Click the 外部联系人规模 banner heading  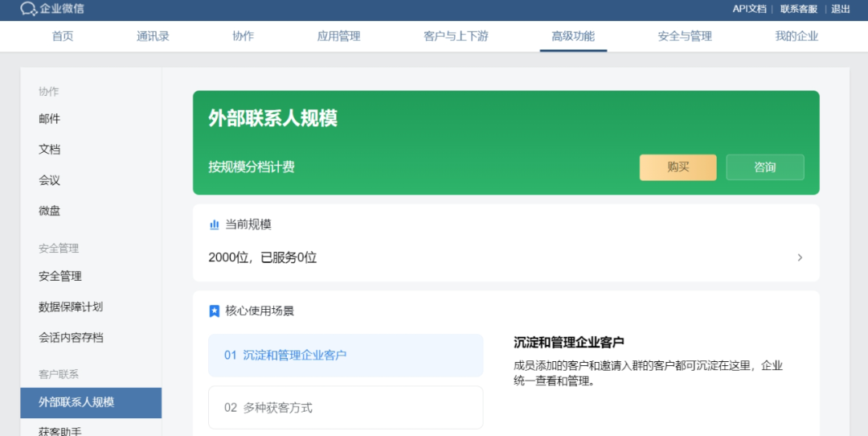click(x=273, y=118)
